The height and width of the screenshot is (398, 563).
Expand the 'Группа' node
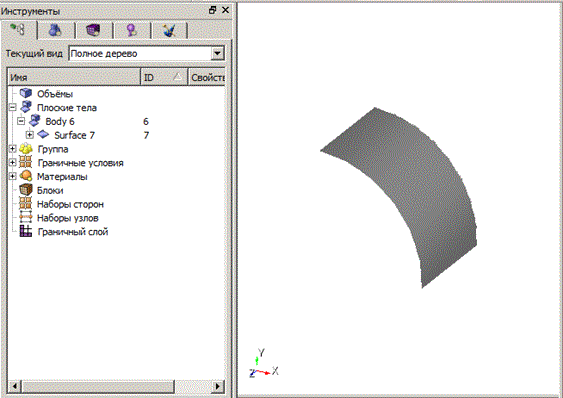[x=13, y=149]
